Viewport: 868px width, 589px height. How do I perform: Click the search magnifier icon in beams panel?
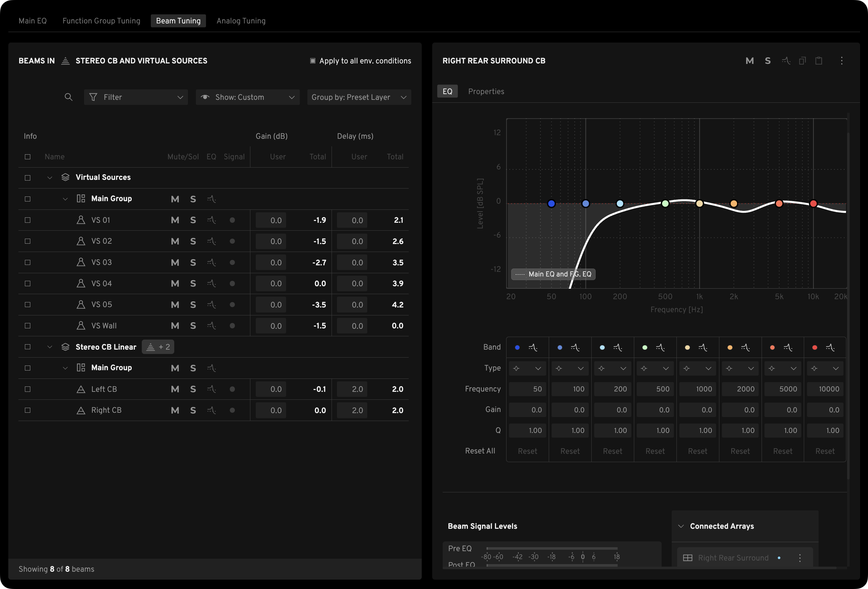pyautogui.click(x=68, y=97)
